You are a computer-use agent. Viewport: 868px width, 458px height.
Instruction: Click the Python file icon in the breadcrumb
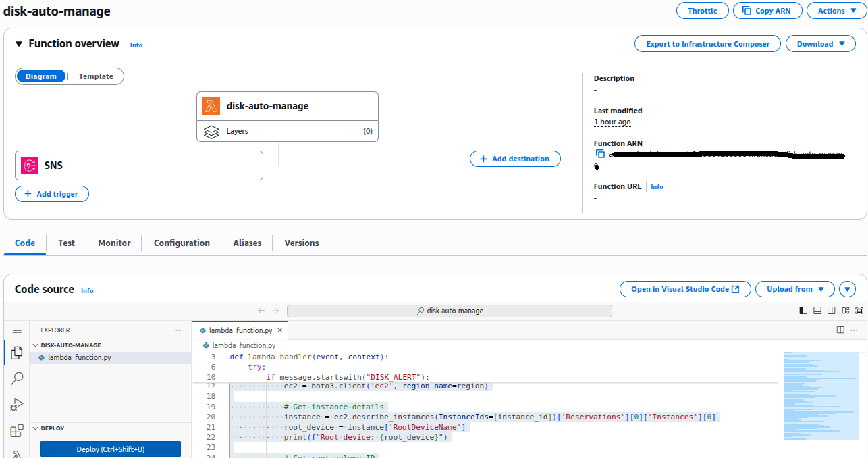click(x=207, y=345)
